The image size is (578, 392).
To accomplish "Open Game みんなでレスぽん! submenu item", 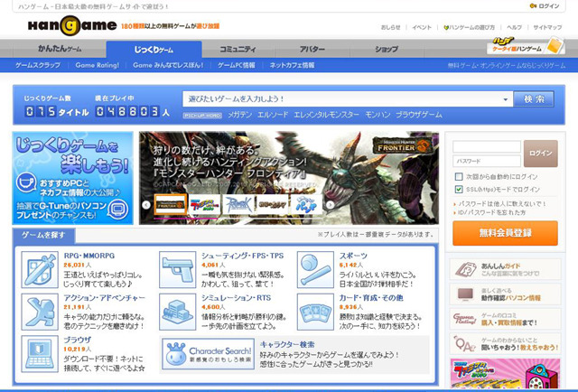I will click(x=168, y=65).
